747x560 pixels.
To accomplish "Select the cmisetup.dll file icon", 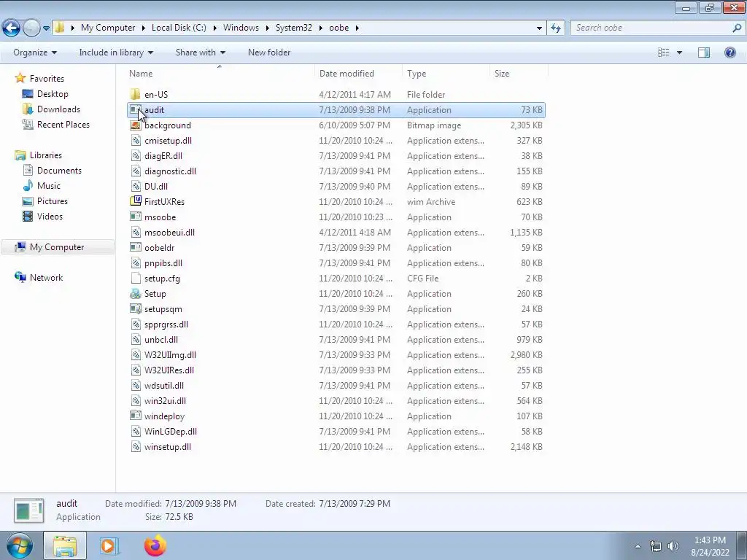I will click(x=135, y=141).
